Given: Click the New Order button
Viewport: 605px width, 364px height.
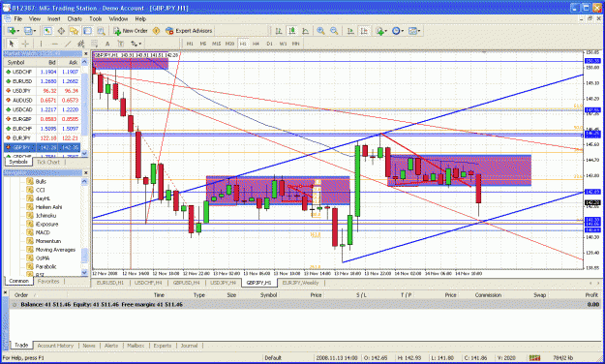Looking at the screenshot, I should tap(131, 30).
